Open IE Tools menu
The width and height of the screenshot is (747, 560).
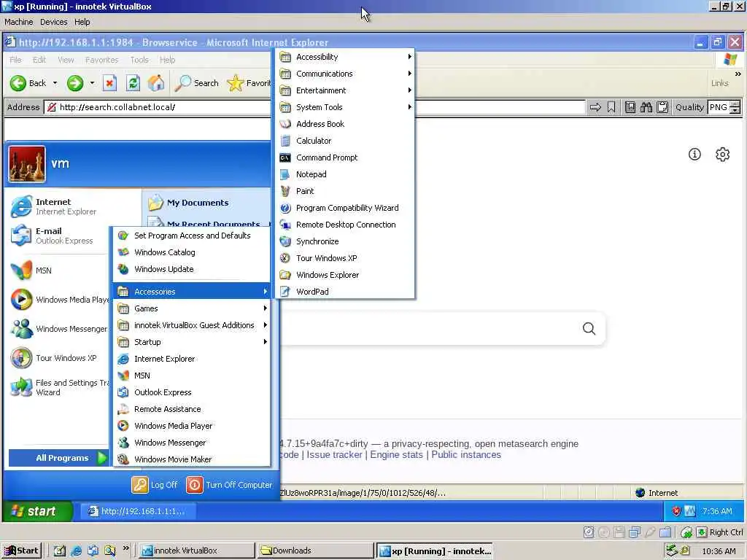click(139, 60)
